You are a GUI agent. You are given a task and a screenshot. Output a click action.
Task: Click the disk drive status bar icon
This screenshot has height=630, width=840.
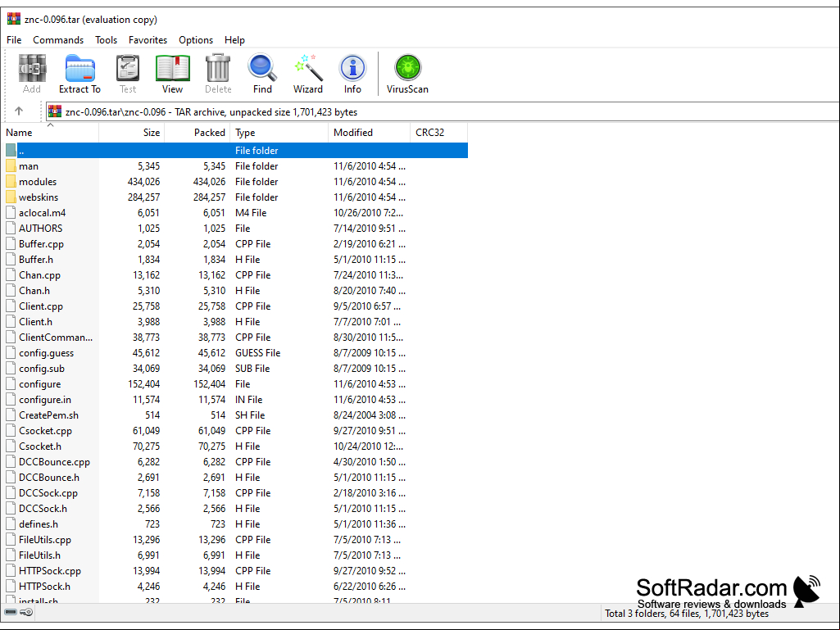pyautogui.click(x=11, y=612)
